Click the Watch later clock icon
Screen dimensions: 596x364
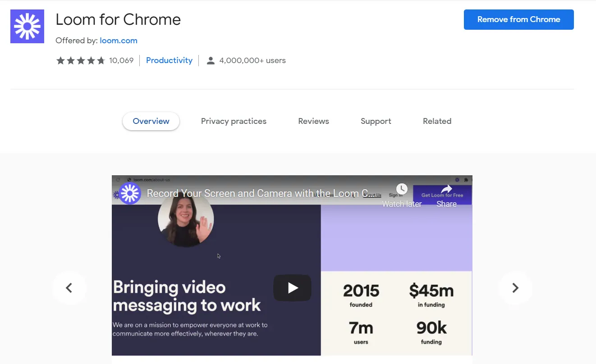[402, 189]
